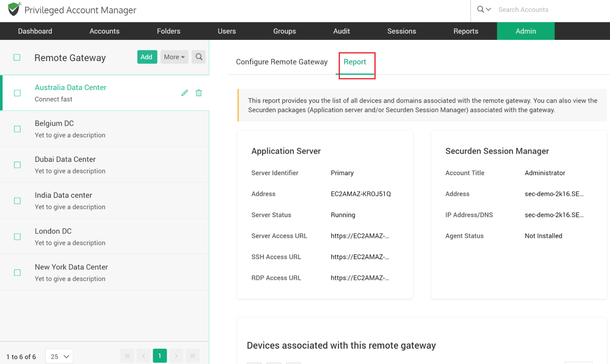The width and height of the screenshot is (610, 364).
Task: Expand search scope chevron in header
Action: pos(489,9)
